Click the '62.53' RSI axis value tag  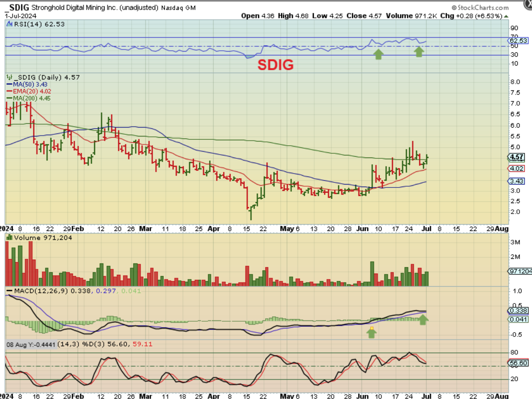point(519,41)
